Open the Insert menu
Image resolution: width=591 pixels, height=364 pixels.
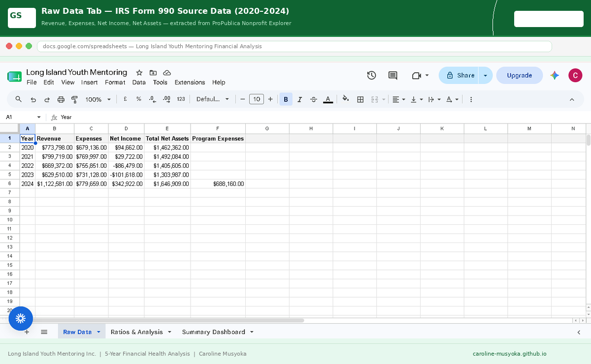(x=90, y=83)
